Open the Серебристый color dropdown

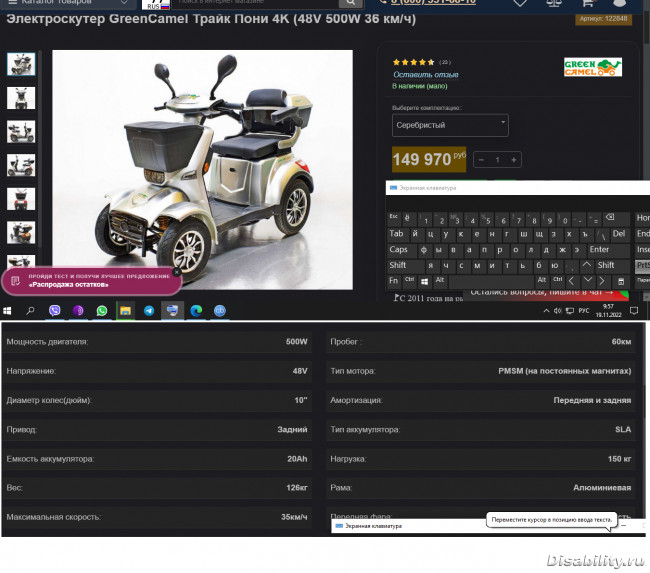(450, 125)
